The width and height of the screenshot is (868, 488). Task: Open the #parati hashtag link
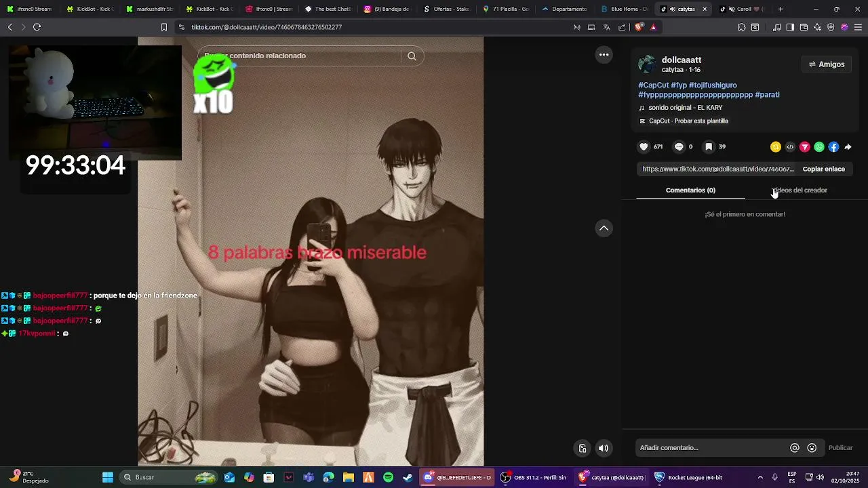[767, 95]
